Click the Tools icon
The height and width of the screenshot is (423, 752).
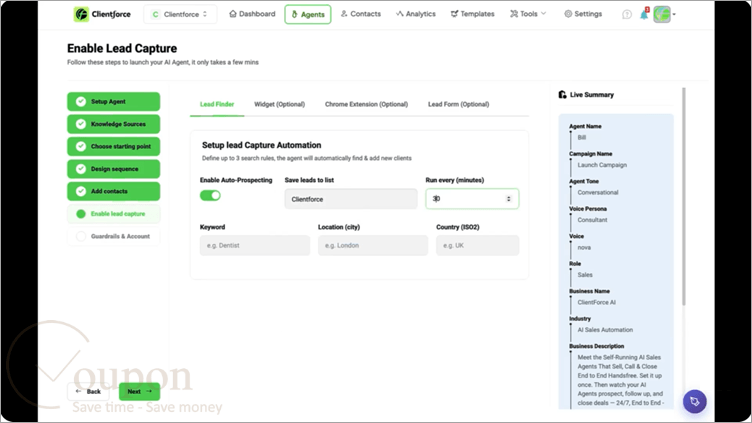point(514,14)
